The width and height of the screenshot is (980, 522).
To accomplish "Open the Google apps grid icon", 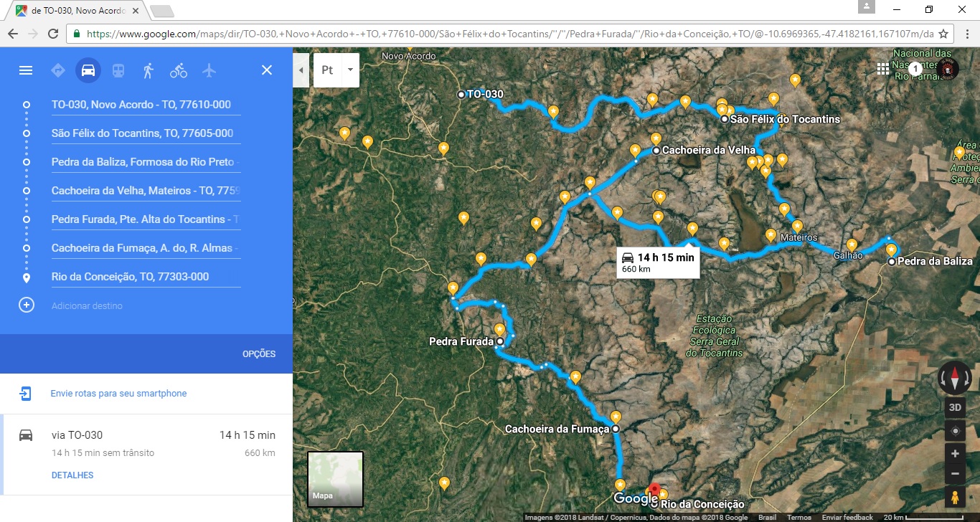I will pyautogui.click(x=882, y=69).
